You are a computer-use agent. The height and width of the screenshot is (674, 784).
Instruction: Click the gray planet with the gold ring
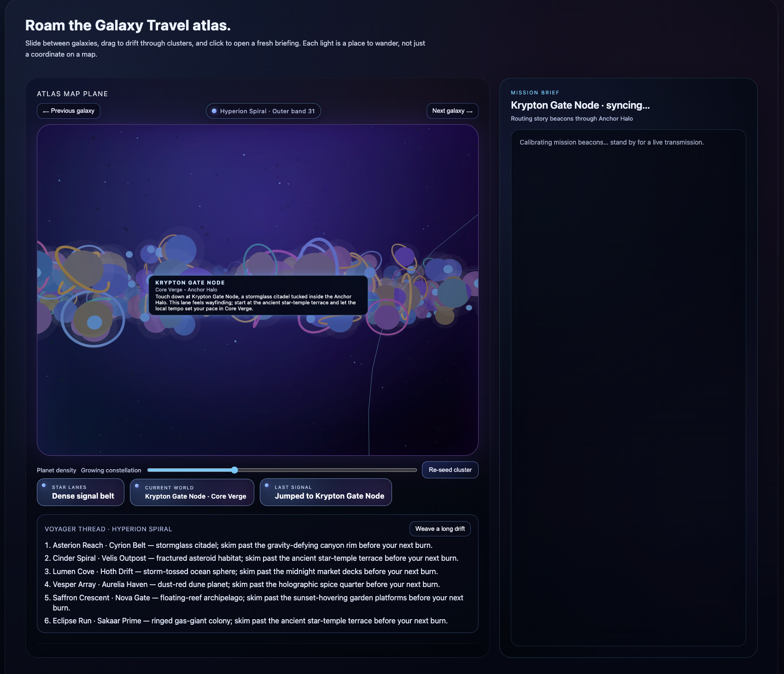[83, 269]
